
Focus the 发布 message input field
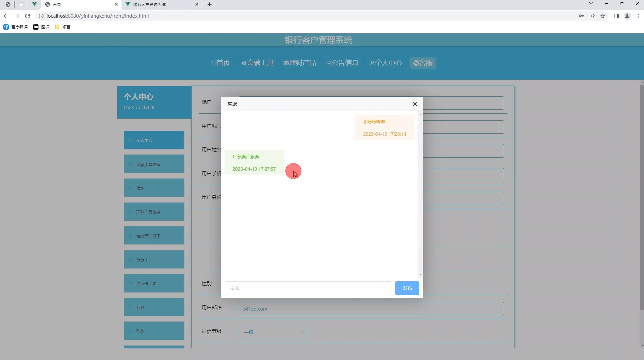[308, 288]
